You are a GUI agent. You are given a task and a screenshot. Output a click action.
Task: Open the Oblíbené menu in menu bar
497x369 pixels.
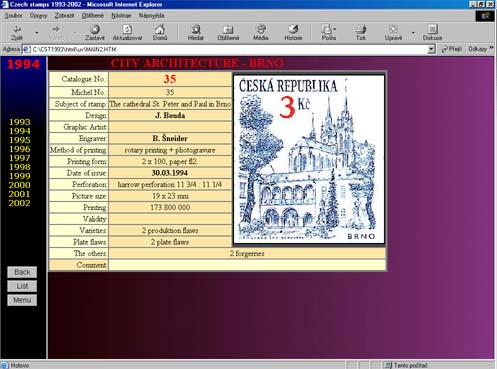coord(93,16)
